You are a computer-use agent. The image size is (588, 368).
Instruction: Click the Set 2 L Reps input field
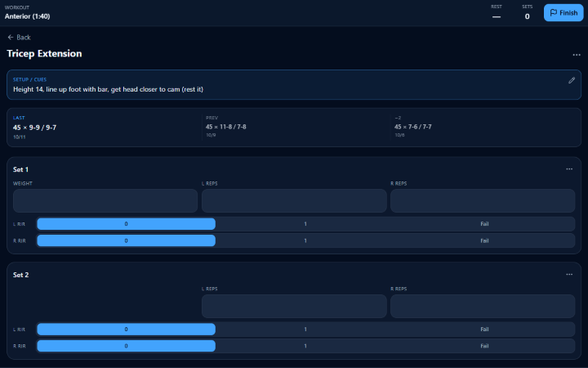(x=294, y=306)
